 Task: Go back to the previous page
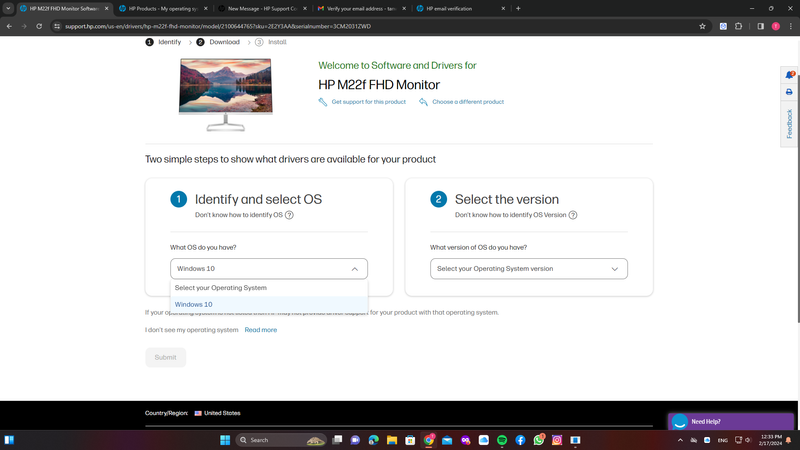(x=9, y=26)
